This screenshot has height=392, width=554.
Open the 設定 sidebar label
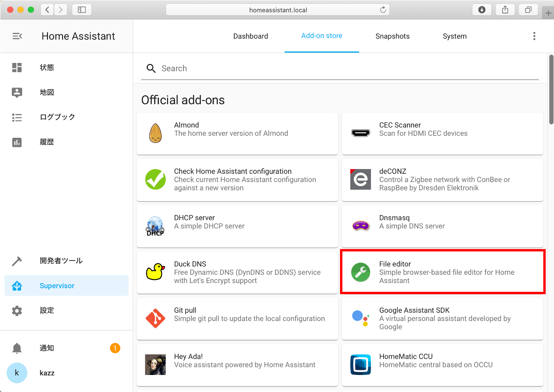pyautogui.click(x=47, y=311)
